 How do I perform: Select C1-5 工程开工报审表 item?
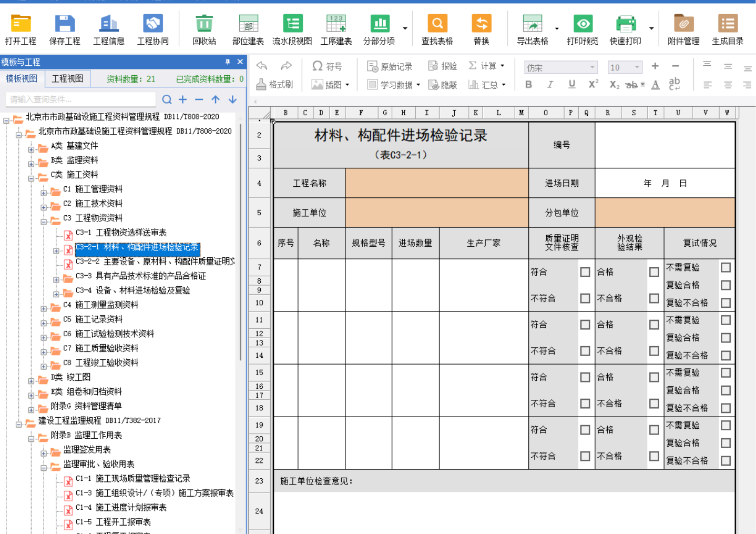(x=113, y=522)
